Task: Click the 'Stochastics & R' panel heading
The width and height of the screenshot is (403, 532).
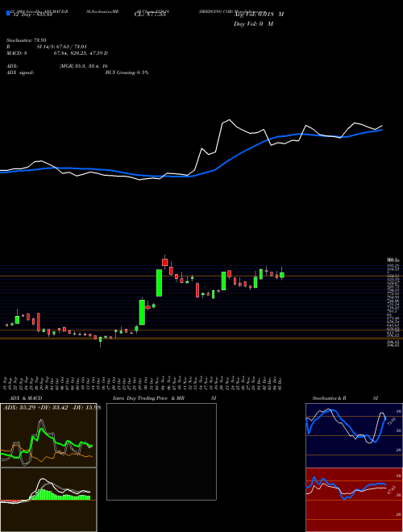Action: 329,398
